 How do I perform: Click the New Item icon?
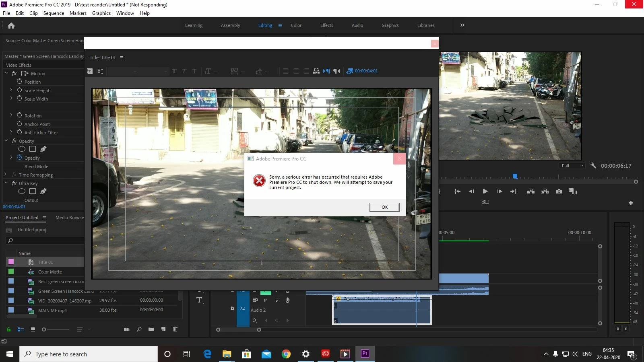tap(163, 329)
